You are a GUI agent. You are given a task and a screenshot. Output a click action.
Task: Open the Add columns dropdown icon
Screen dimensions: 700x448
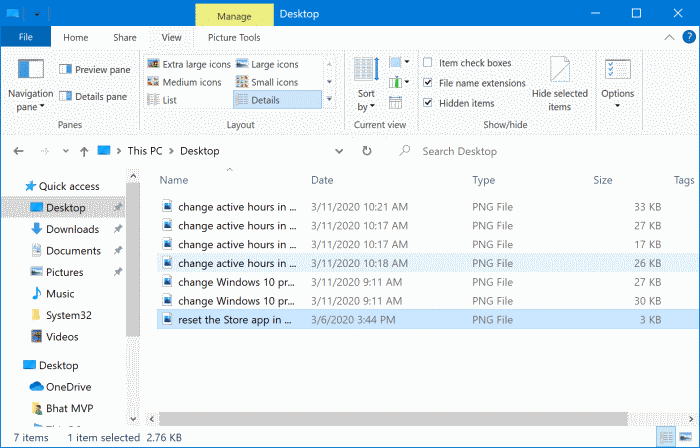coord(400,82)
